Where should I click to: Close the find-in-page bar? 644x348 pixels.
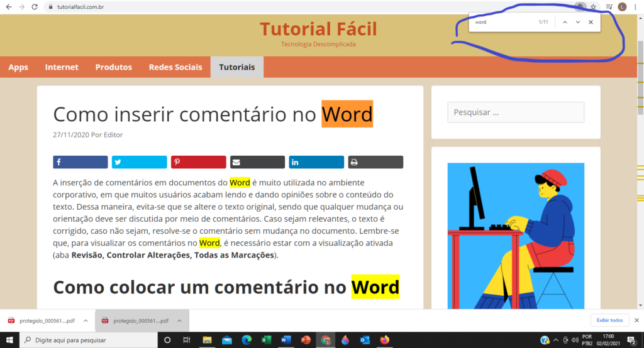click(591, 22)
